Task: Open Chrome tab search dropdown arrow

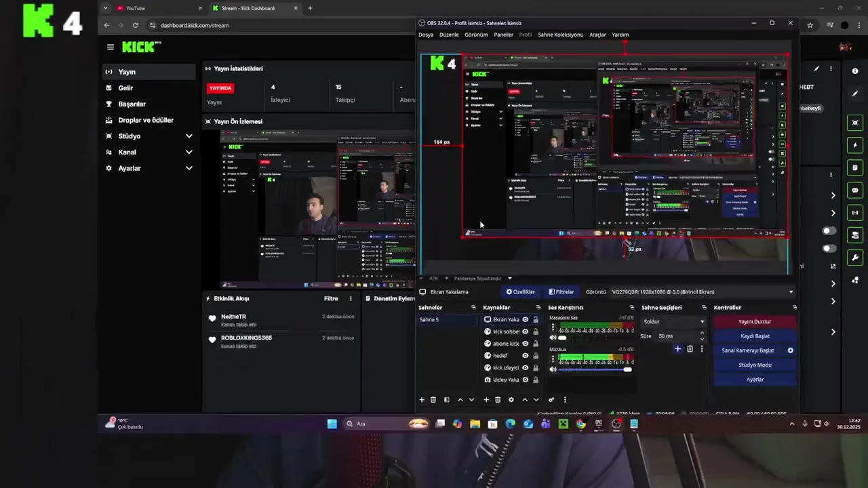Action: (x=105, y=8)
